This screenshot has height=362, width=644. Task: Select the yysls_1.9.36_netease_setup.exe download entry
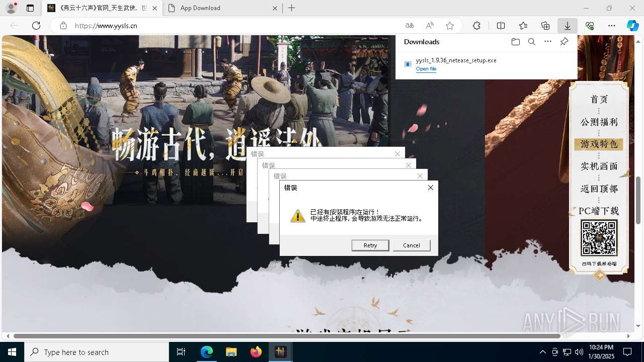(486, 64)
